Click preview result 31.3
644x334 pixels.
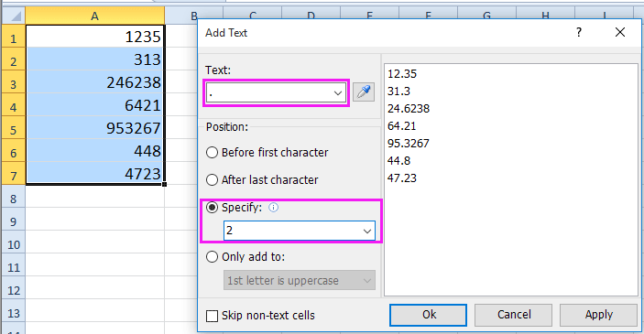(x=398, y=92)
